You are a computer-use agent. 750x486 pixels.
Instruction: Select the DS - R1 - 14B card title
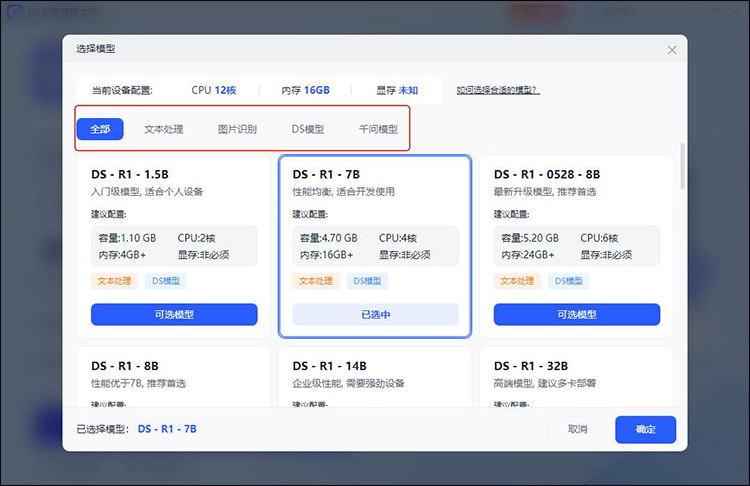pyautogui.click(x=330, y=366)
